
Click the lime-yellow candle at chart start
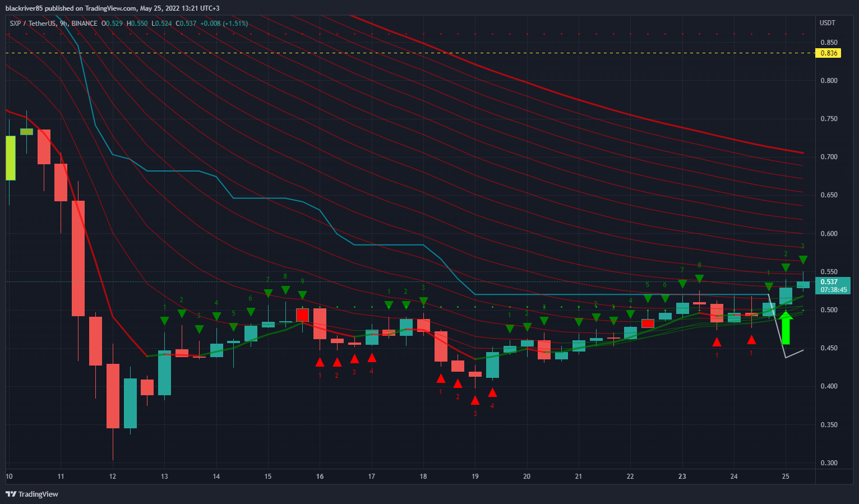(11, 158)
